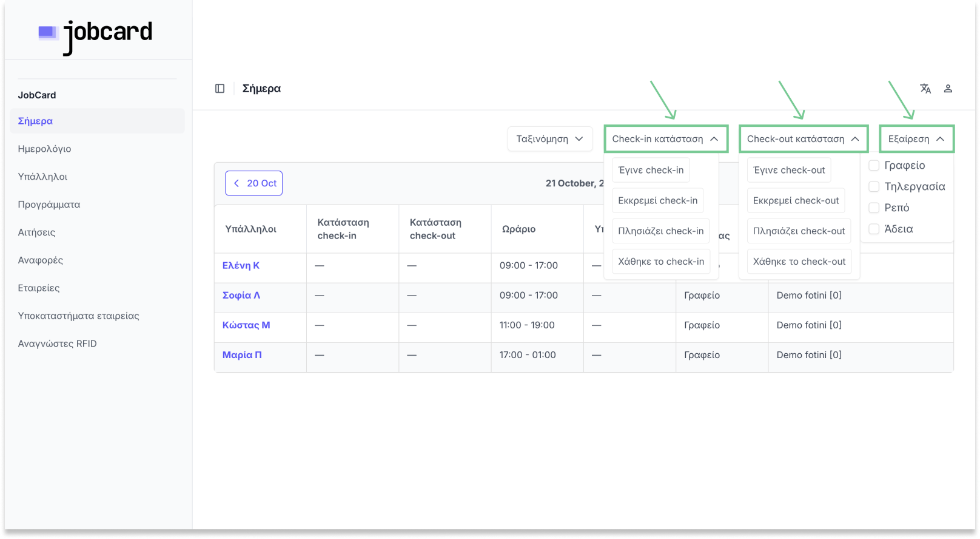Click the jobcard logo
Viewport: 980px width, 539px height.
(x=96, y=34)
